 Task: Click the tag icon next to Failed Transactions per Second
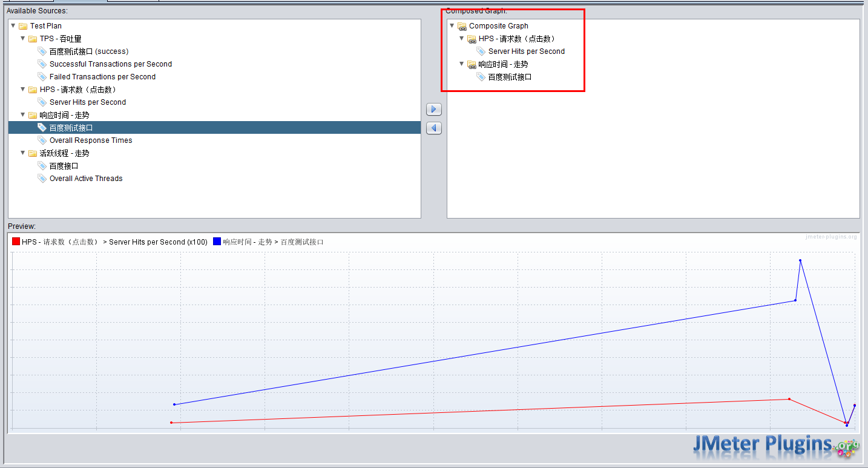click(42, 76)
